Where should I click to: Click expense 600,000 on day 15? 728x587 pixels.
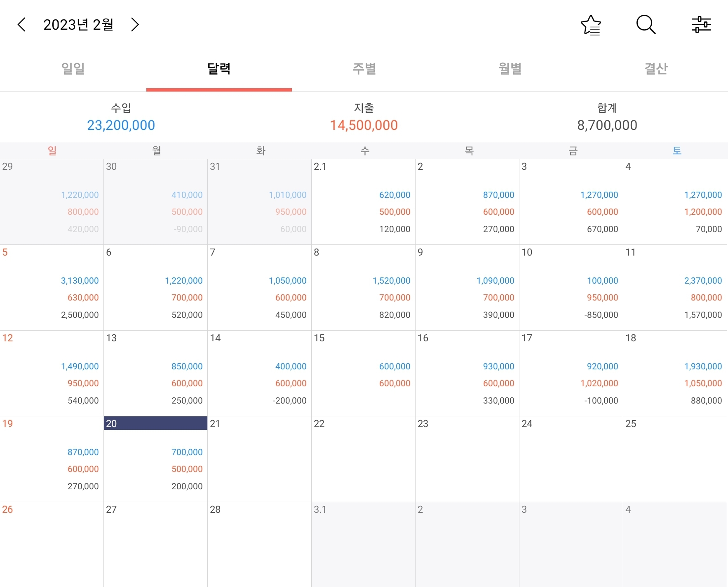[395, 383]
